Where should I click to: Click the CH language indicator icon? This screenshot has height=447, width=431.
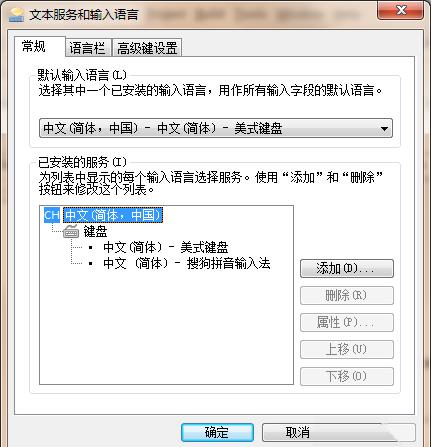tap(52, 215)
